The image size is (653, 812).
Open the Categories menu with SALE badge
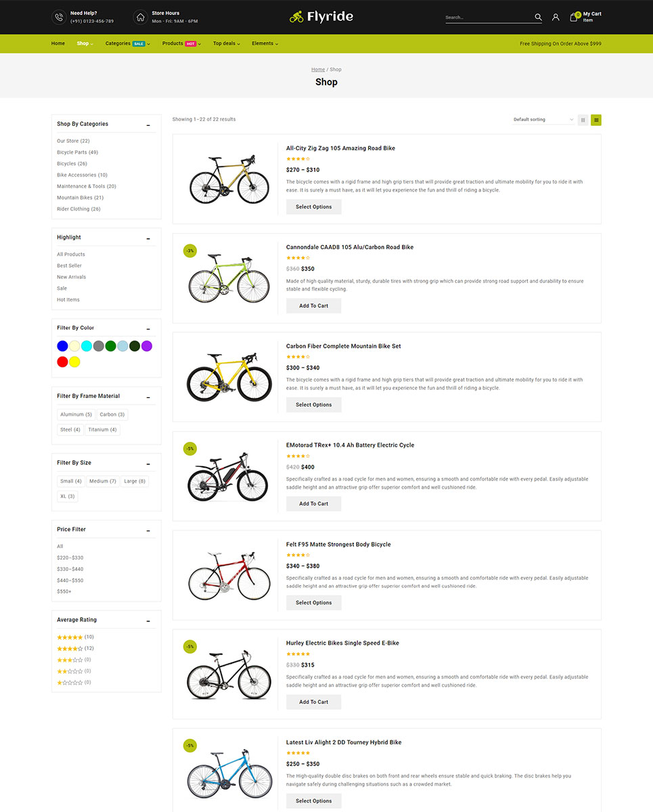click(125, 43)
